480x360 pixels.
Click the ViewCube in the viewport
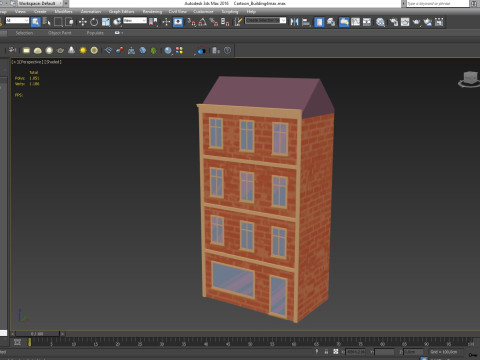[x=470, y=79]
